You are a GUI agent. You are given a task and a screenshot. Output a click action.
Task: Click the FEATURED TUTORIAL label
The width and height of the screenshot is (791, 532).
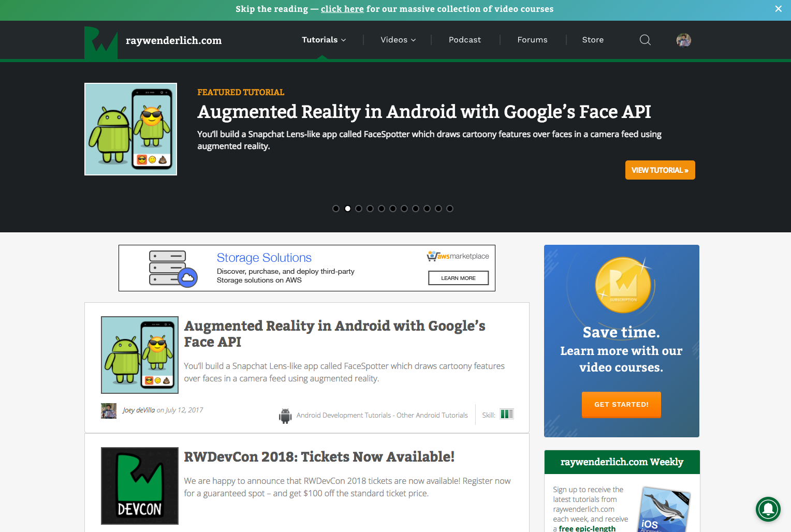(241, 92)
